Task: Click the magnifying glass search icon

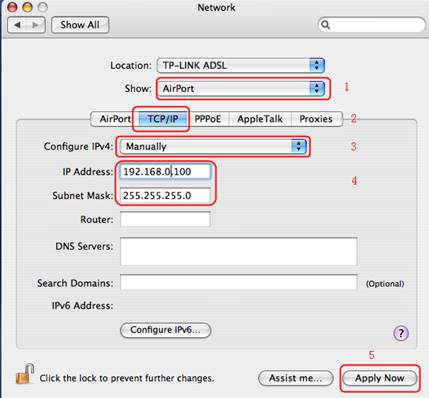Action: pos(326,25)
